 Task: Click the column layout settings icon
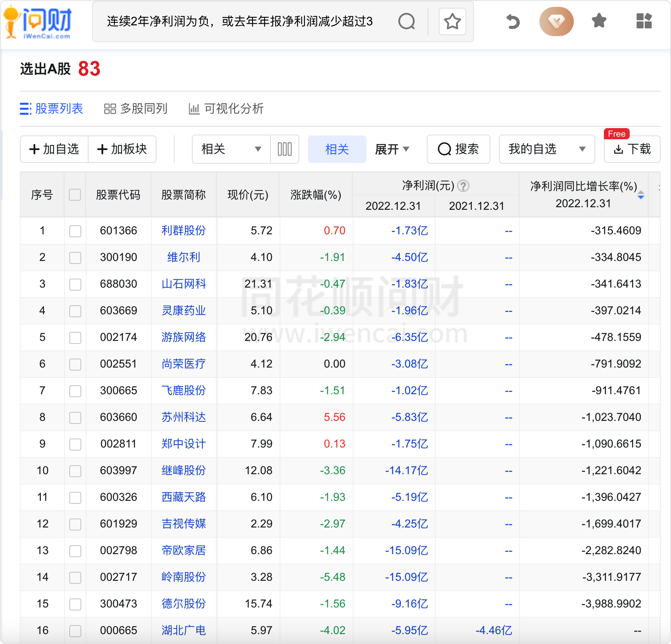click(285, 149)
